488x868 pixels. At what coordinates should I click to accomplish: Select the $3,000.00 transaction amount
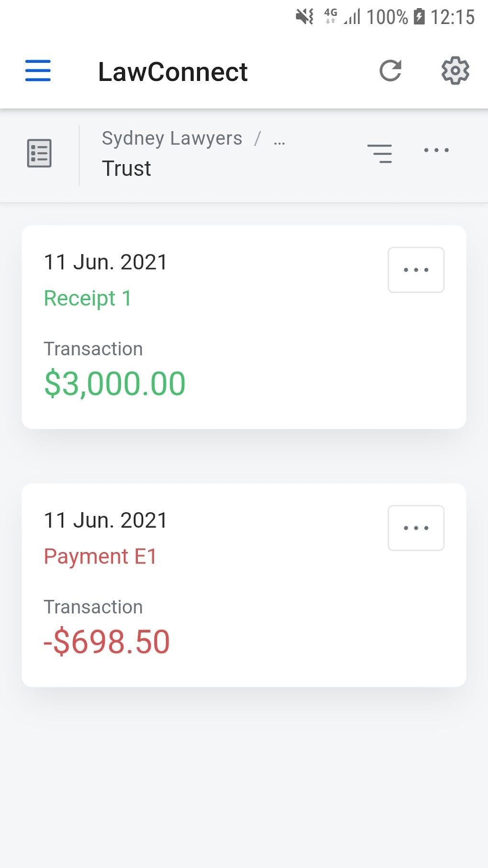point(115,383)
